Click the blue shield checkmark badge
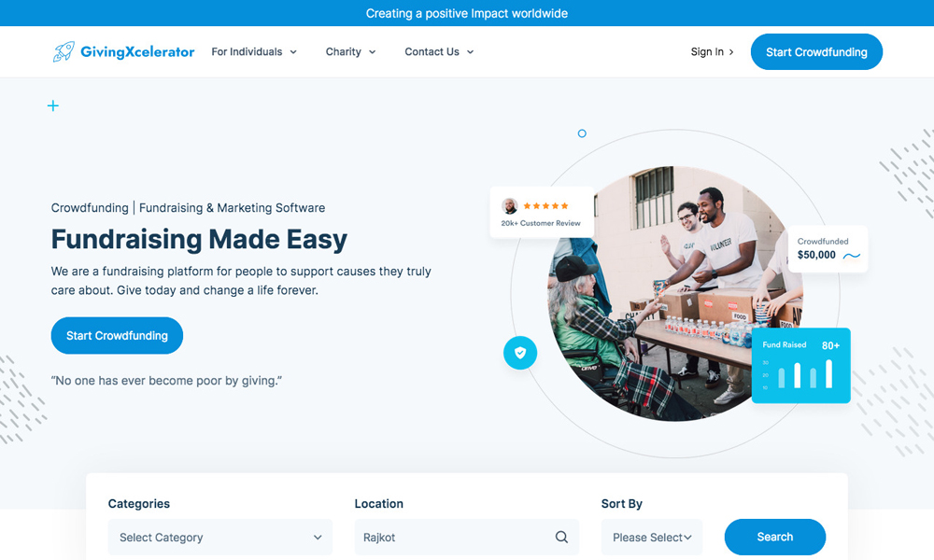Image resolution: width=934 pixels, height=560 pixels. tap(520, 353)
